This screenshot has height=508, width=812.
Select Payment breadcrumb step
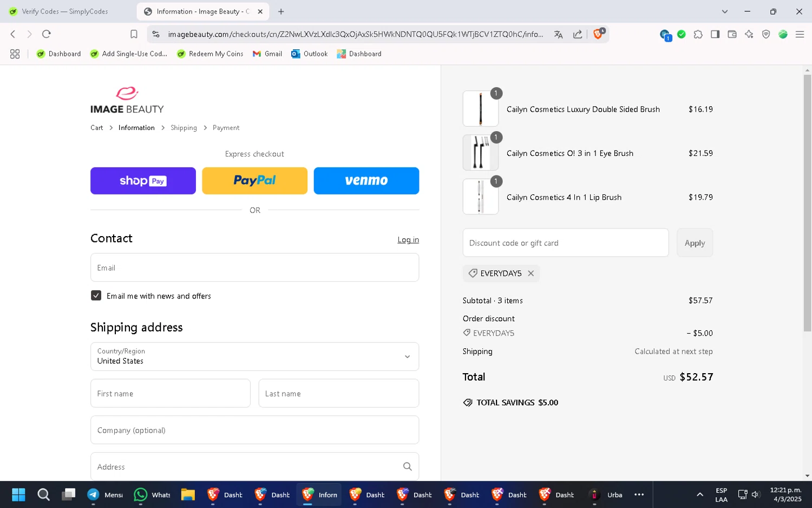(226, 128)
